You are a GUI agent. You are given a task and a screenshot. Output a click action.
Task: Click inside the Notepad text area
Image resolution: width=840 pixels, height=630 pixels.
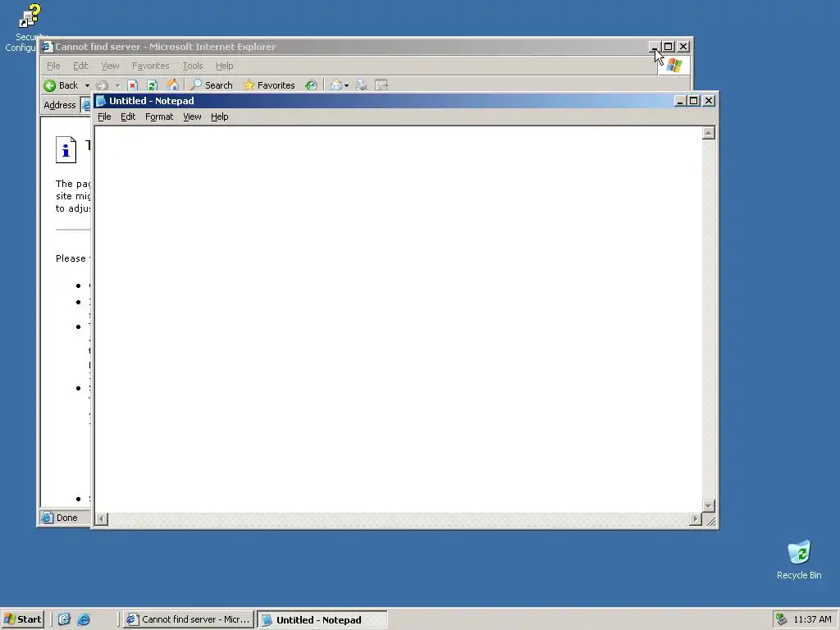[x=398, y=319]
